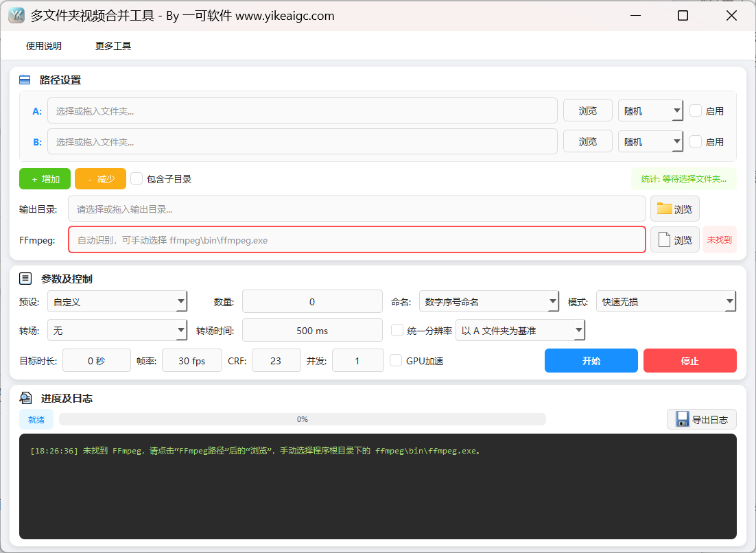756x553 pixels.
Task: Open folder A's 随机 order dropdown
Action: pyautogui.click(x=650, y=111)
